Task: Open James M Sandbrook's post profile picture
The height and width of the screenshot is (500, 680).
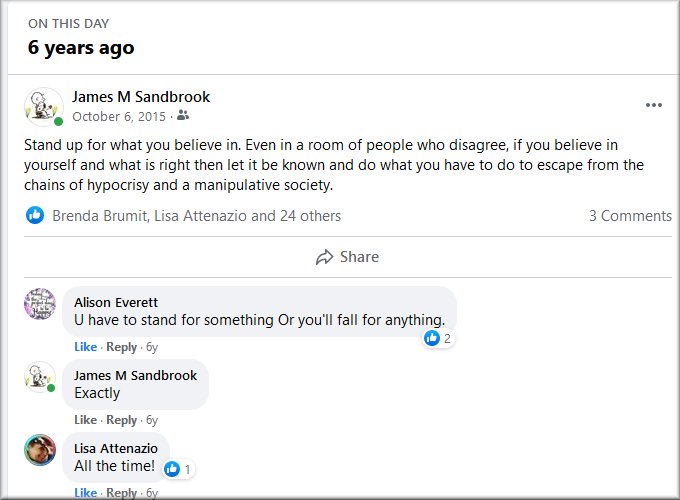Action: coord(44,106)
